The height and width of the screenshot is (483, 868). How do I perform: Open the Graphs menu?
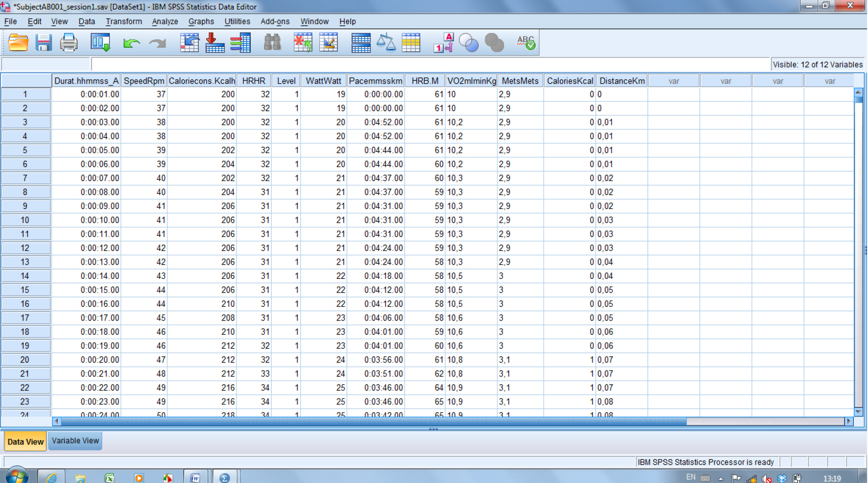click(x=201, y=21)
